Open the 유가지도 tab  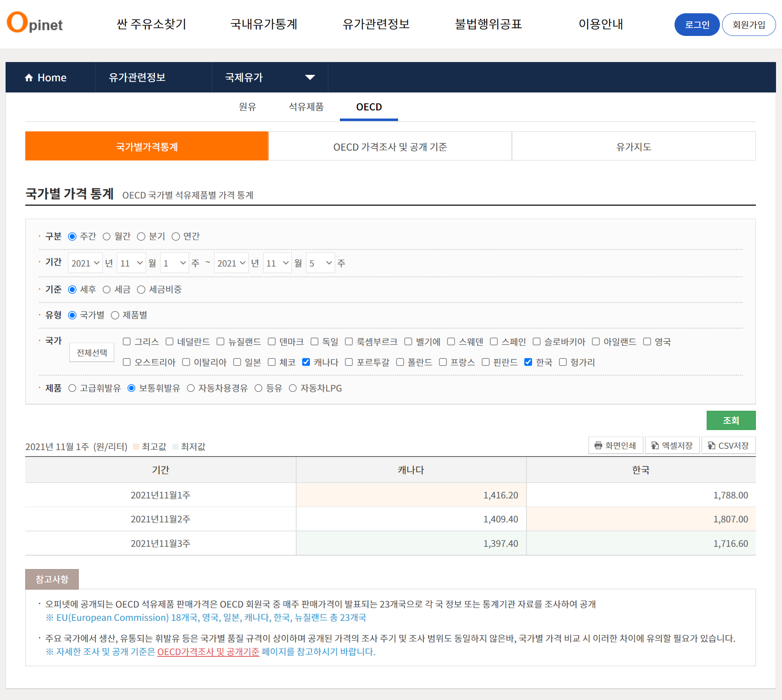pos(633,147)
